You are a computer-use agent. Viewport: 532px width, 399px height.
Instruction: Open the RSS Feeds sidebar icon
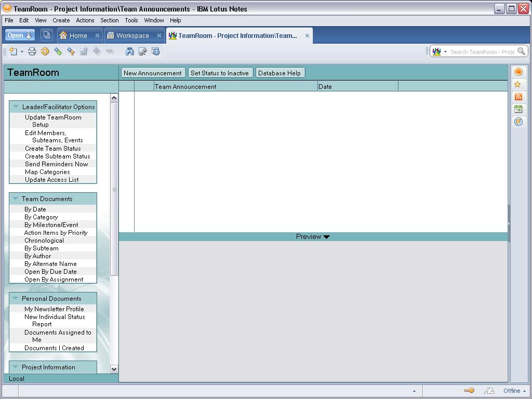coord(518,97)
